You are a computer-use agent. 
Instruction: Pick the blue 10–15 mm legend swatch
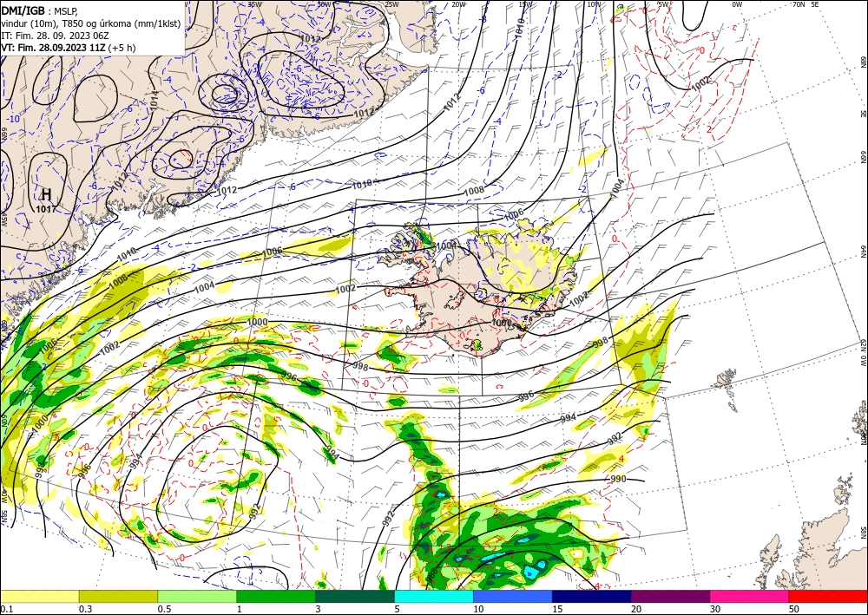point(513,596)
